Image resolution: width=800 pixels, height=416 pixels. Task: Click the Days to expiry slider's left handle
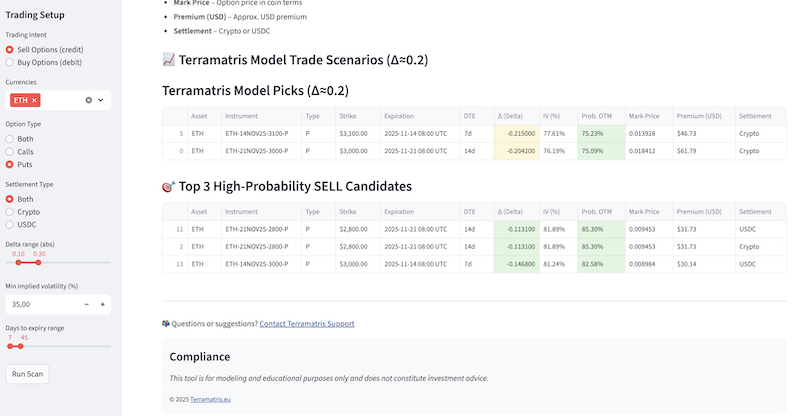pos(10,346)
